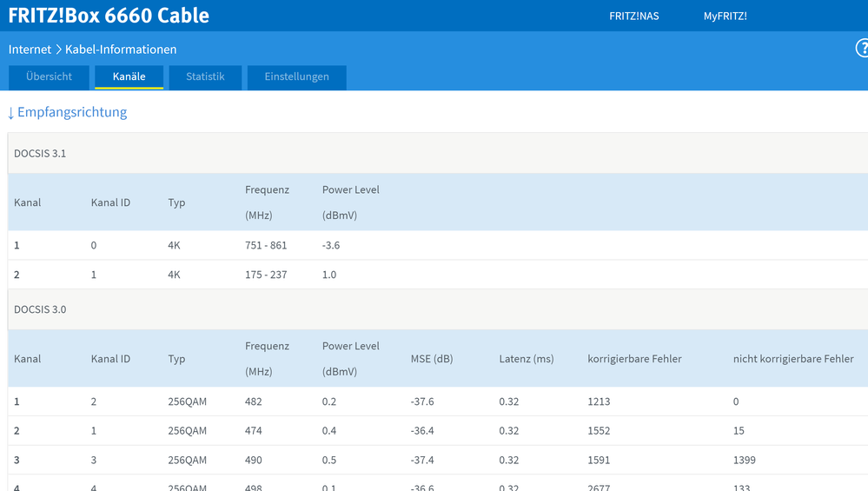The width and height of the screenshot is (868, 491).
Task: Collapse the Empfangsrichtung section heading
Action: tap(67, 112)
